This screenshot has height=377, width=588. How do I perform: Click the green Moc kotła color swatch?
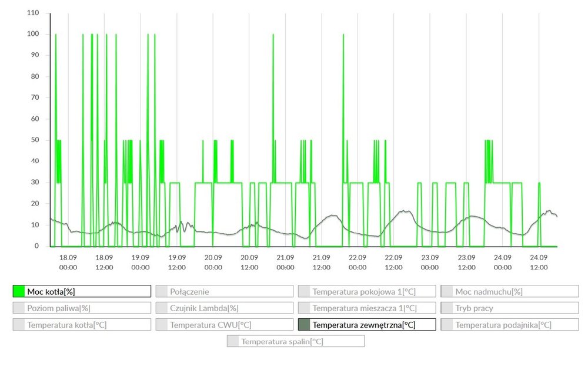(19, 292)
